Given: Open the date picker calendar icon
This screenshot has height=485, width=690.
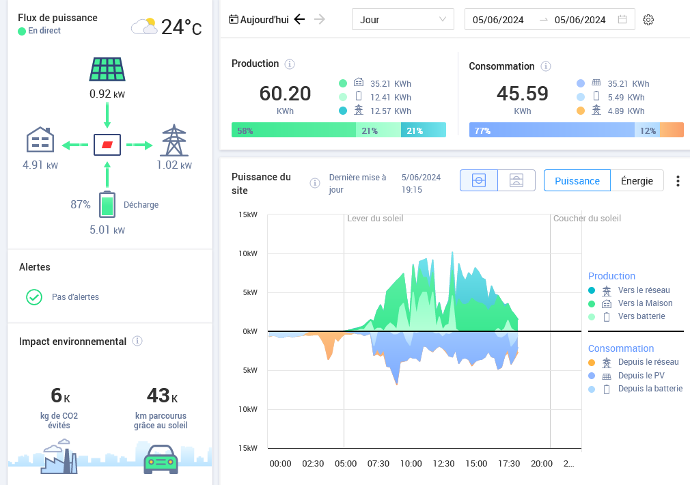Looking at the screenshot, I should (x=622, y=19).
